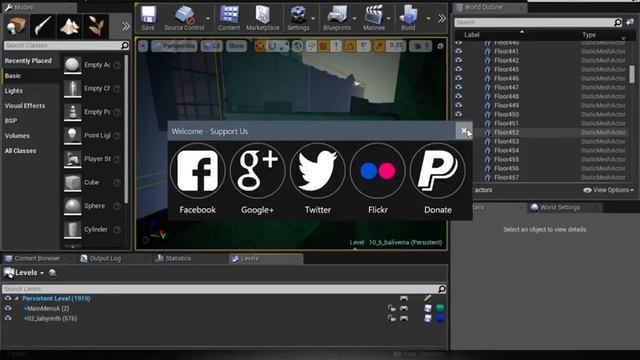This screenshot has width=640, height=360.
Task: Open the Marketplace toolbar icon
Action: click(x=263, y=18)
